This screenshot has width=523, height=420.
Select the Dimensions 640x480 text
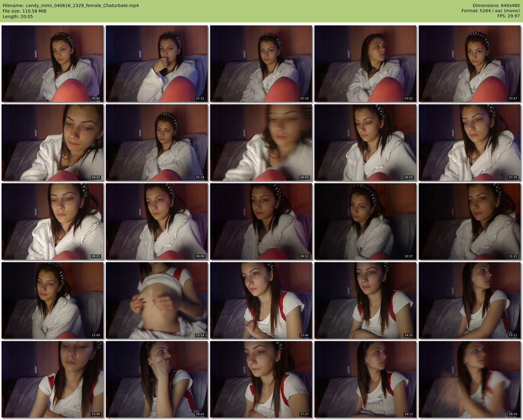click(496, 6)
